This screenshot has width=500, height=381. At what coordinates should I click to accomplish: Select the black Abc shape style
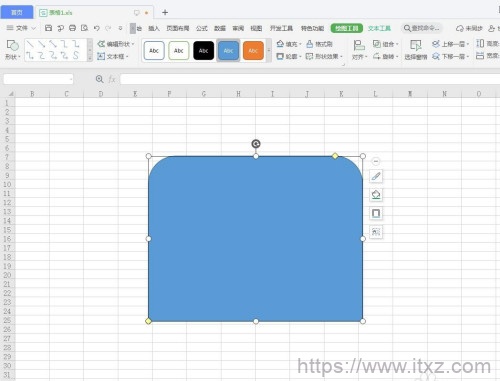[x=203, y=51]
